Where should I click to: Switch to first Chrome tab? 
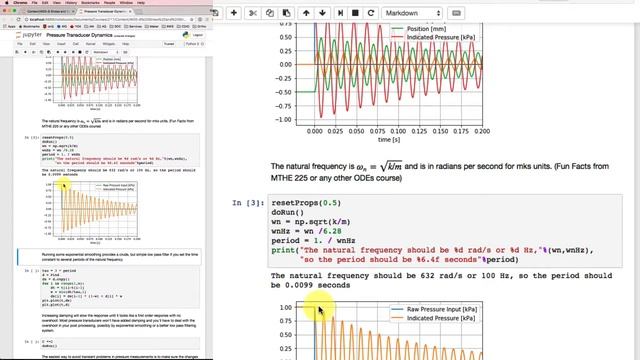49,11
